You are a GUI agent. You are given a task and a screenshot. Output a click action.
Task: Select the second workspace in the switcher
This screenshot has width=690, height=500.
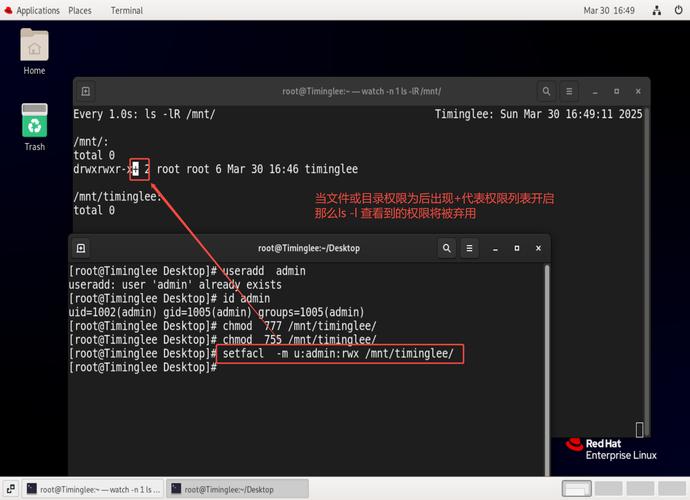[x=608, y=489]
